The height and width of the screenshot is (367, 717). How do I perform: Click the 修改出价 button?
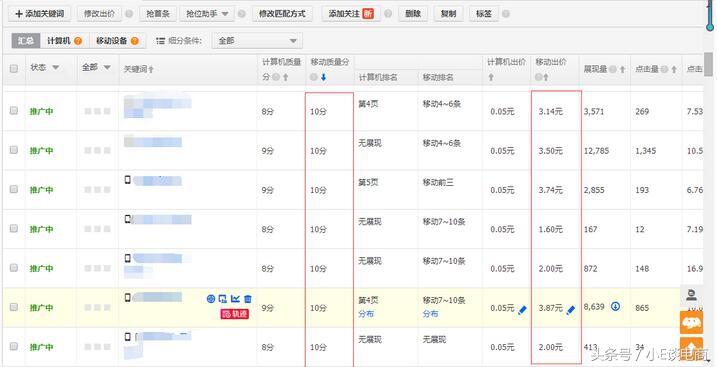pyautogui.click(x=100, y=14)
